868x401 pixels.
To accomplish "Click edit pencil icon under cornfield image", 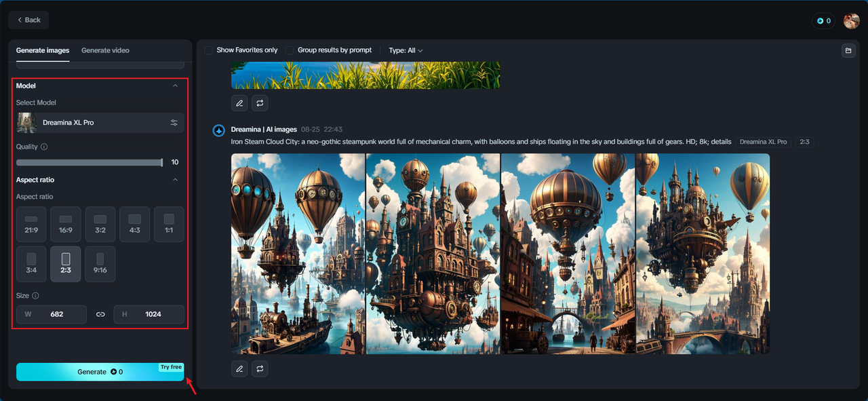I will 239,103.
